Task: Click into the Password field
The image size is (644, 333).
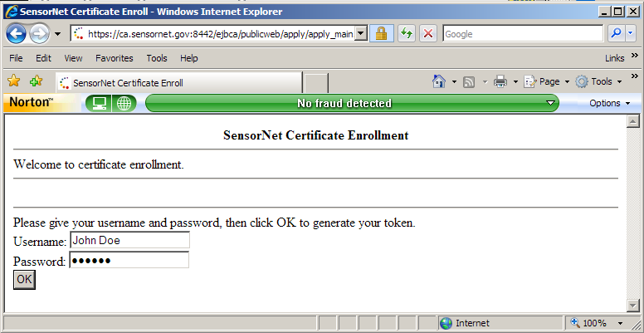Action: pyautogui.click(x=129, y=260)
